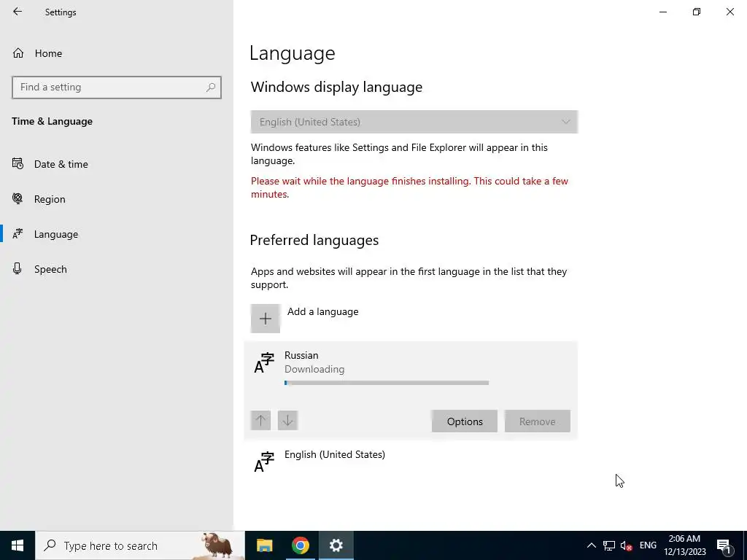Click the Windows display language heading
Image resolution: width=747 pixels, height=560 pixels.
(337, 87)
